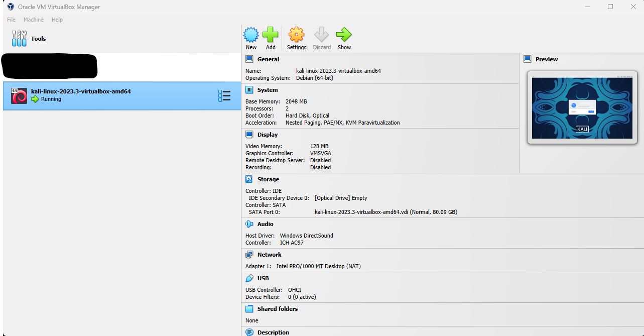
Task: Click the [Optical Drive] Empty entry
Action: (341, 198)
